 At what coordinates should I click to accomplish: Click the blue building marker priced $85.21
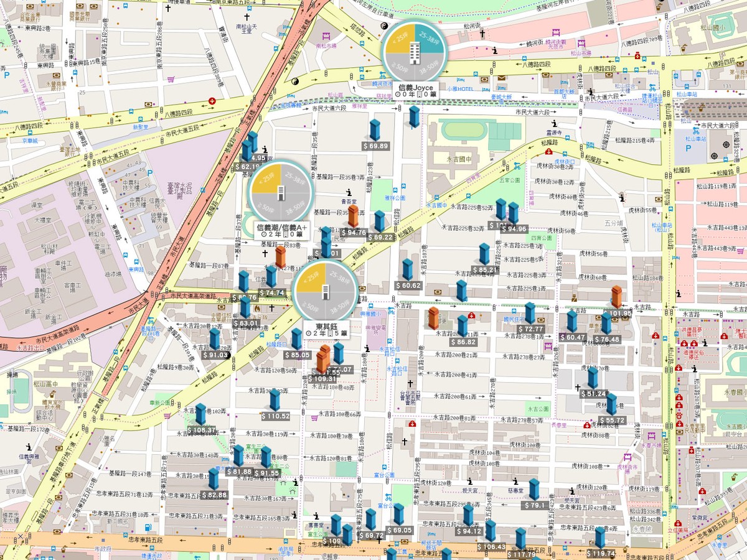tap(484, 254)
